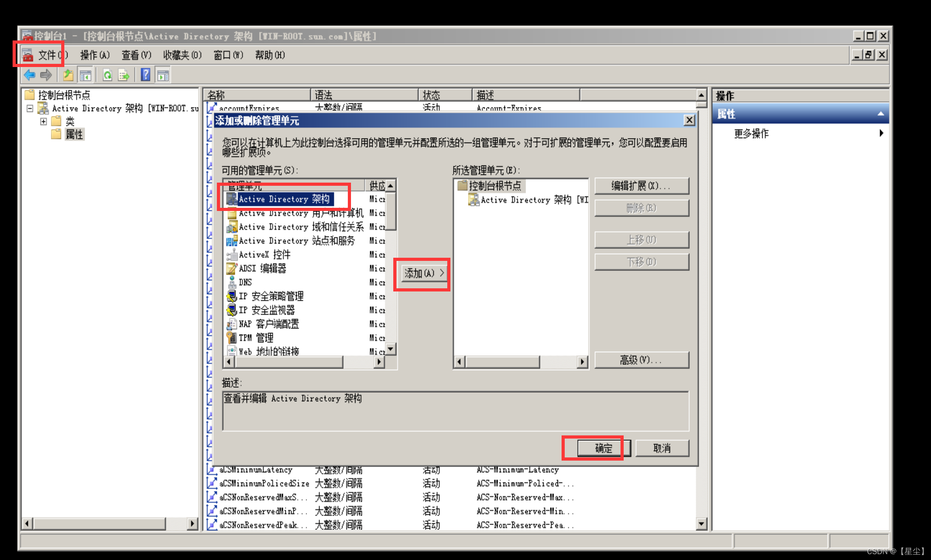Viewport: 931px width, 560px height.
Task: Collapse Active Directory 架构 tree node
Action: pos(30,108)
